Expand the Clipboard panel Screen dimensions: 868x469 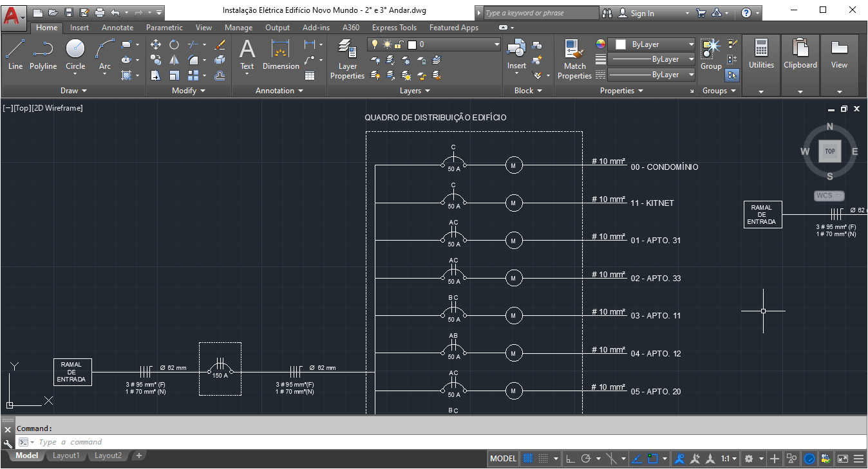tap(800, 91)
